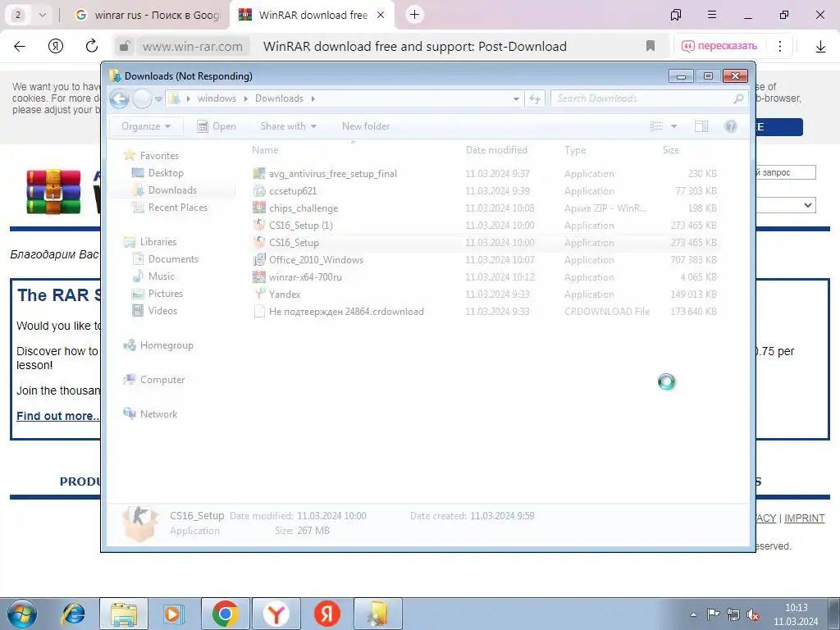Bookmark the WinRAR page icon

[651, 46]
